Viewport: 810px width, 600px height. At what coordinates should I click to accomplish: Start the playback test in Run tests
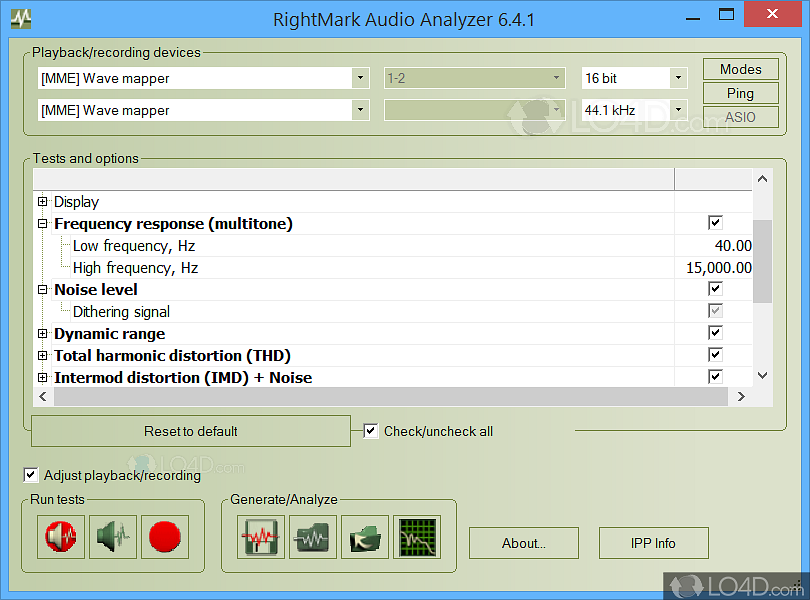113,537
